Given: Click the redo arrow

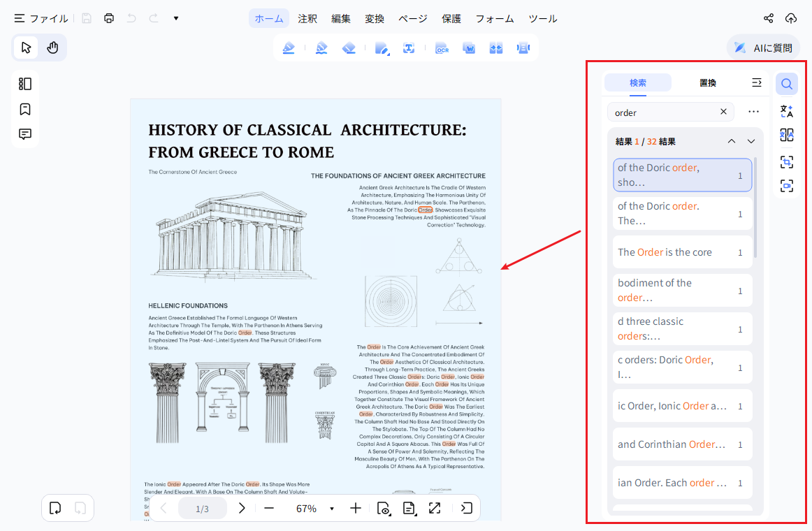Looking at the screenshot, I should point(154,19).
